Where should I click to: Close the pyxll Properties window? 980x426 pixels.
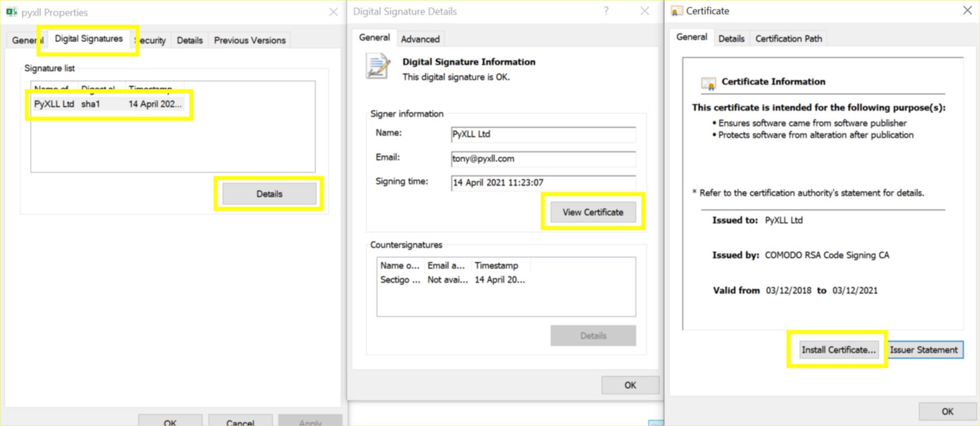click(333, 12)
